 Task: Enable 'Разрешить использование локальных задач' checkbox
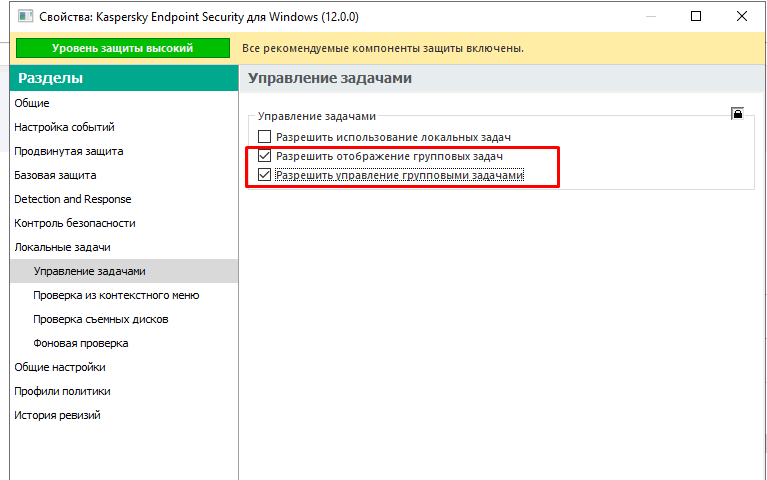pos(264,137)
